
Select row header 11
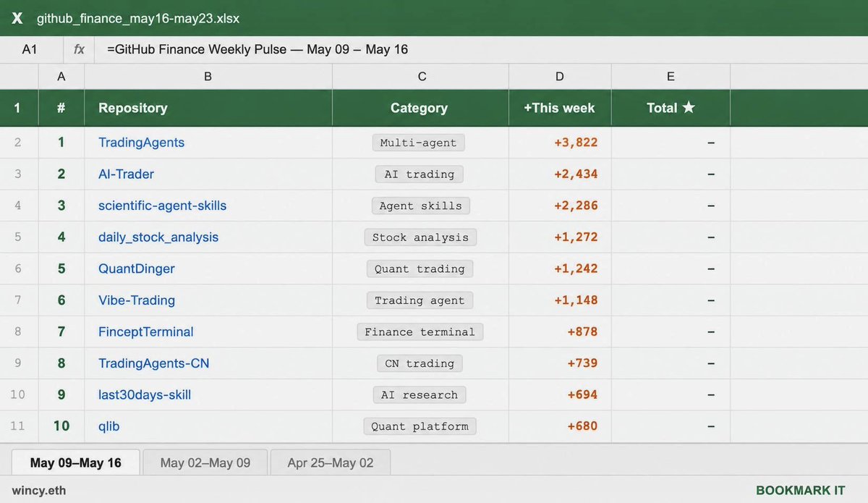coord(18,426)
